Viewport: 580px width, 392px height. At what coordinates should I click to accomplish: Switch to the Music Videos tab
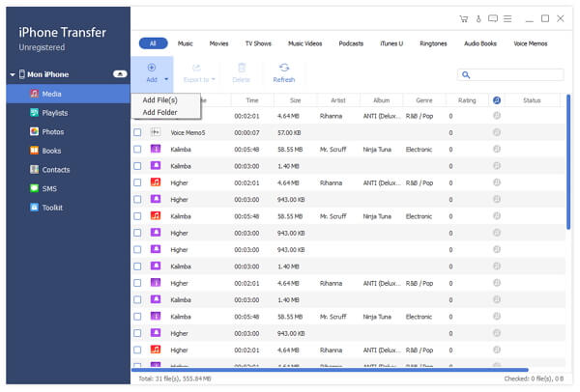tap(304, 43)
